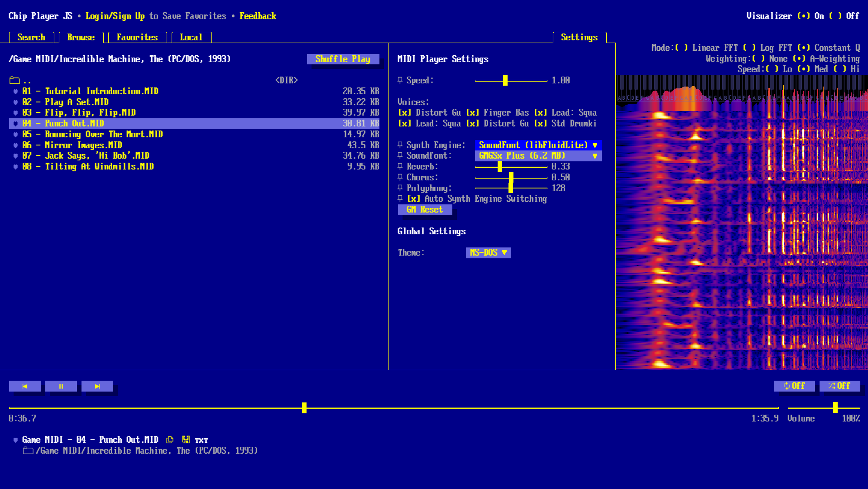This screenshot has width=868, height=489.
Task: Open the Synth Engine dropdown
Action: [538, 145]
